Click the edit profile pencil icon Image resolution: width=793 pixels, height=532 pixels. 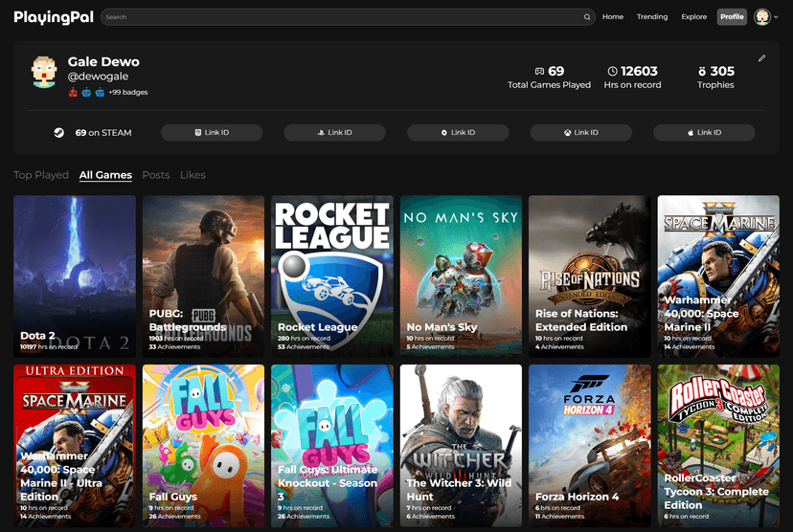(761, 58)
